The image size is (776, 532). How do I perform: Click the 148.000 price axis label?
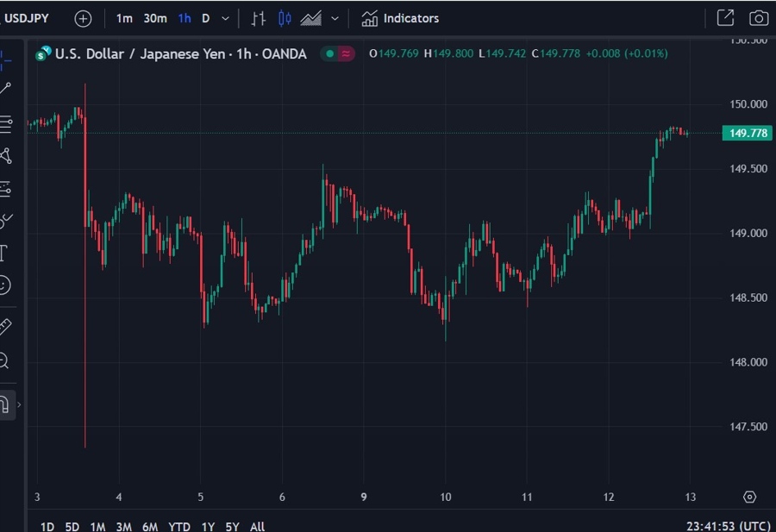pos(748,362)
